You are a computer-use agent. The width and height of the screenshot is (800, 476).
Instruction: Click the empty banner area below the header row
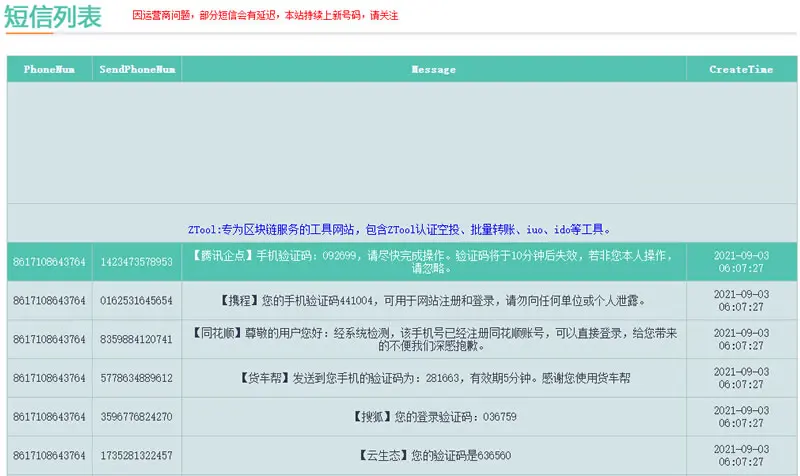402,143
